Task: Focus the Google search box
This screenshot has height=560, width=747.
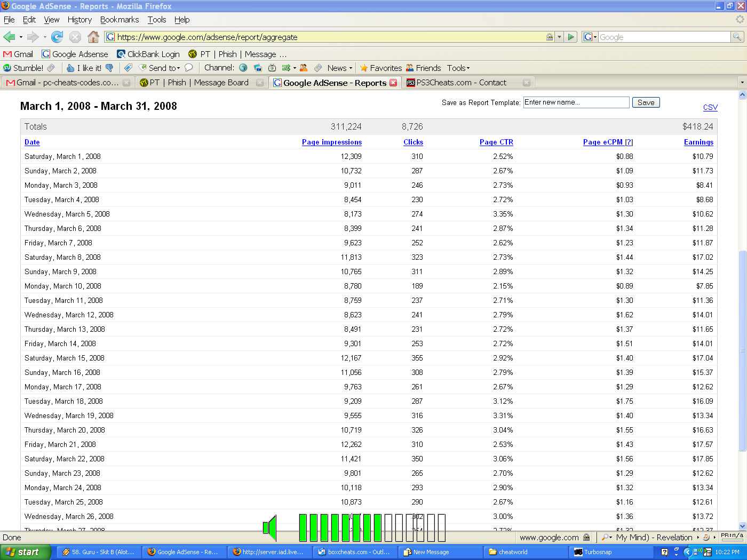Action: pyautogui.click(x=664, y=37)
